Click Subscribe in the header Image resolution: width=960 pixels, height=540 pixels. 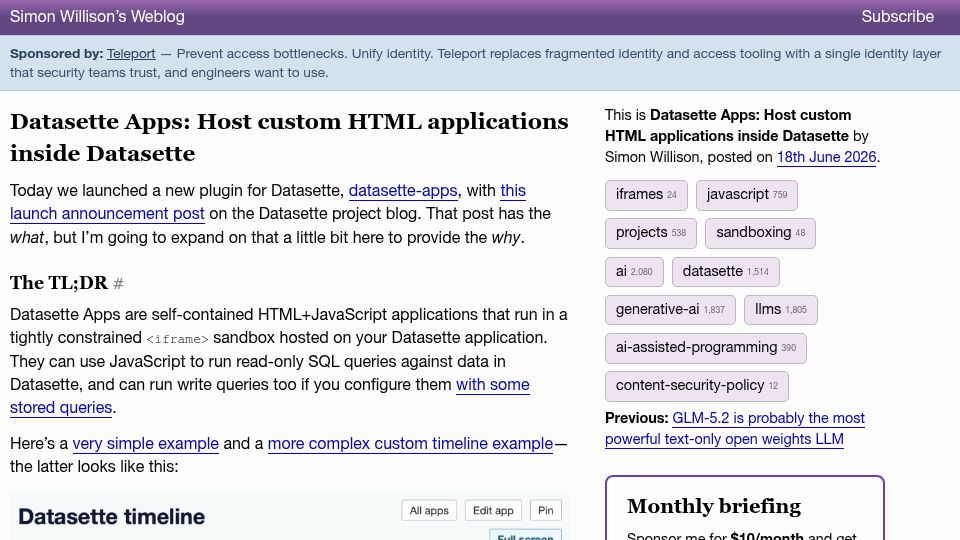[x=897, y=17]
